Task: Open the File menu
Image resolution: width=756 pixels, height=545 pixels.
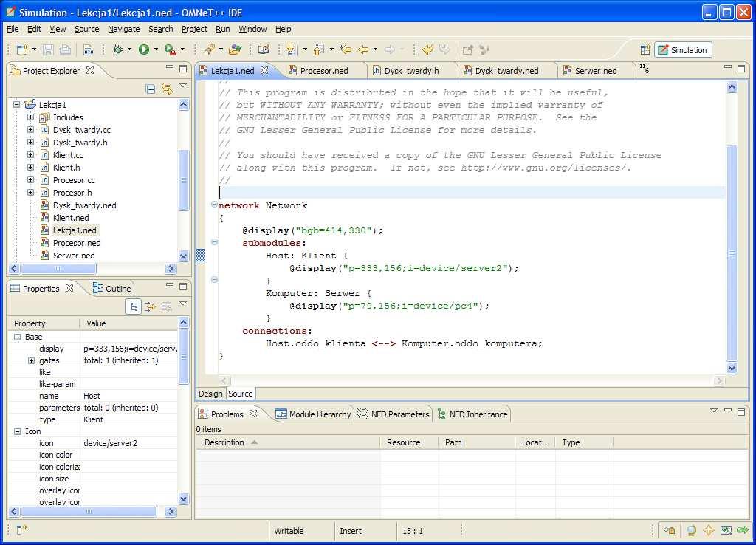Action: click(13, 29)
